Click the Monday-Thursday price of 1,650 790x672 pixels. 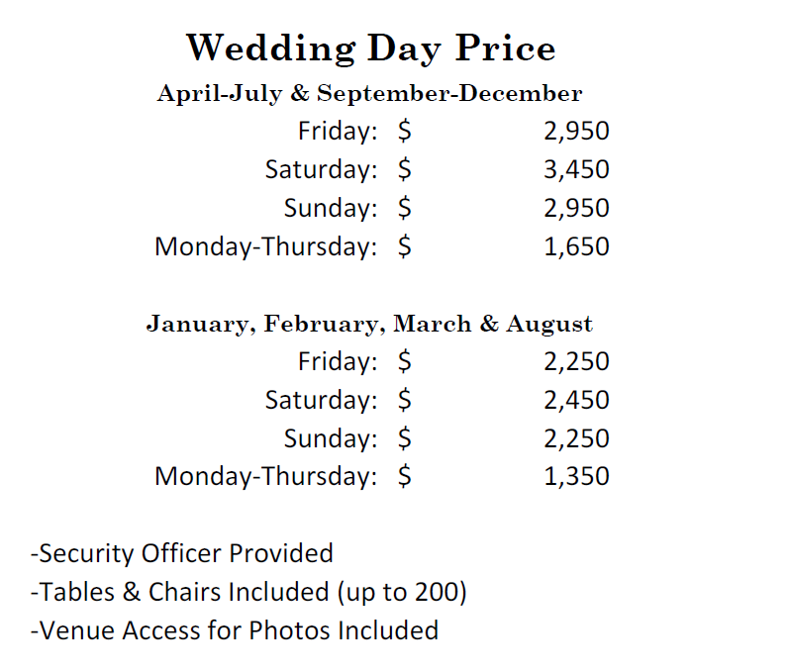(576, 246)
